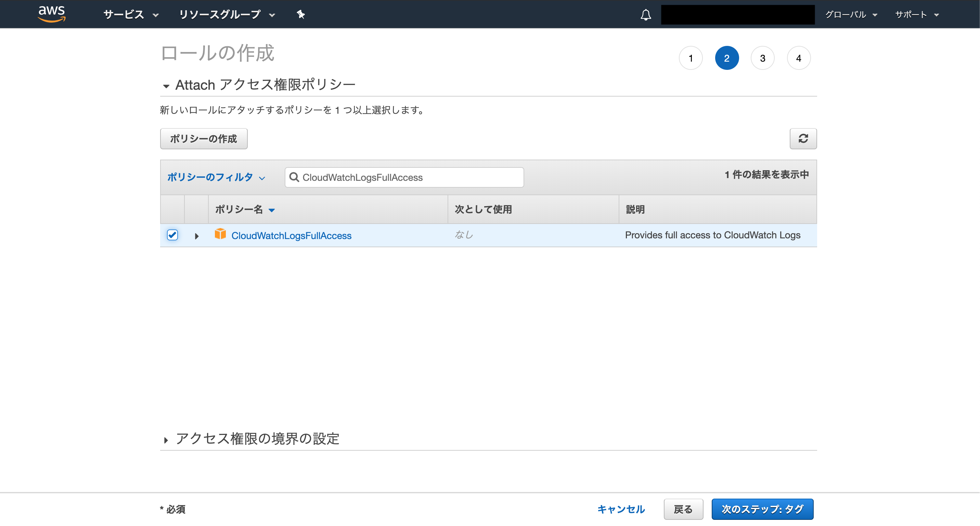Collapse the Attach アクセス権限ポリシー section

pyautogui.click(x=259, y=85)
